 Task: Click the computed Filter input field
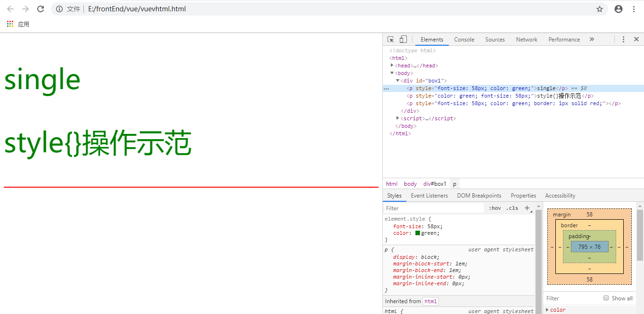tap(573, 298)
